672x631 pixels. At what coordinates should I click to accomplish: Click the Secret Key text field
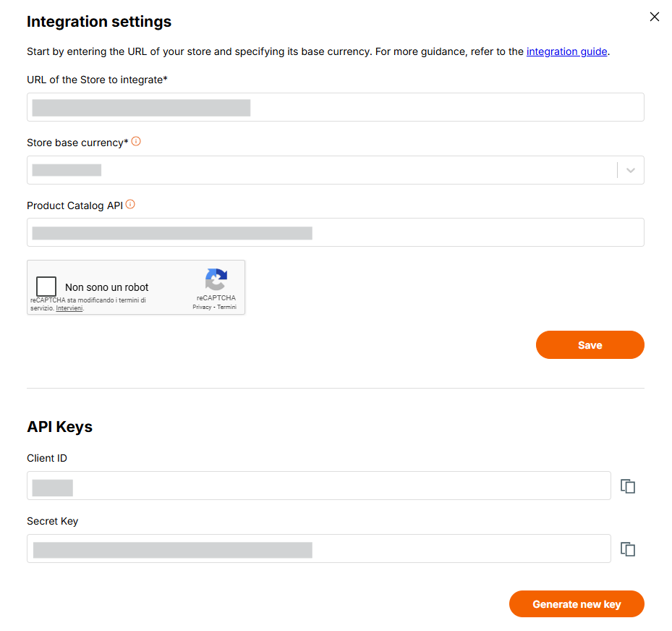318,549
